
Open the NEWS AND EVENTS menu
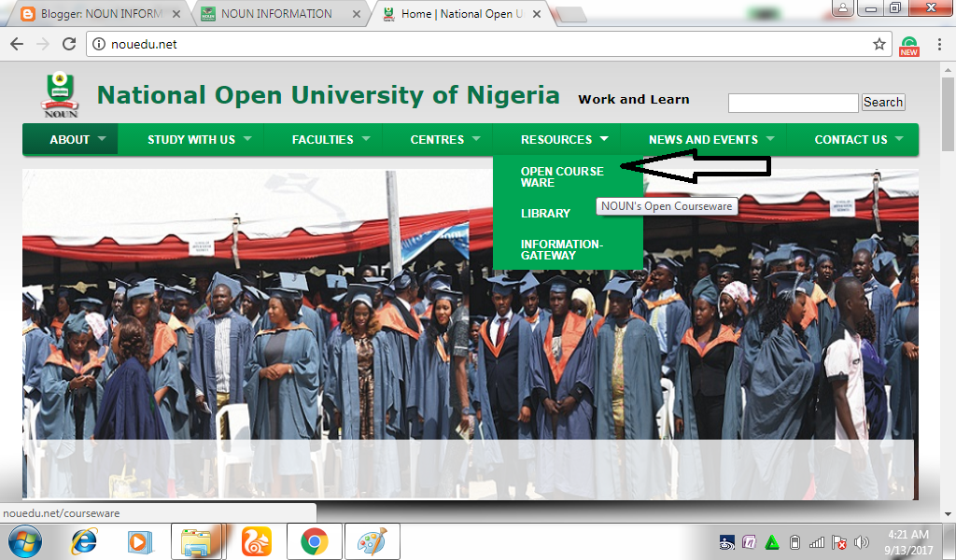pyautogui.click(x=703, y=140)
